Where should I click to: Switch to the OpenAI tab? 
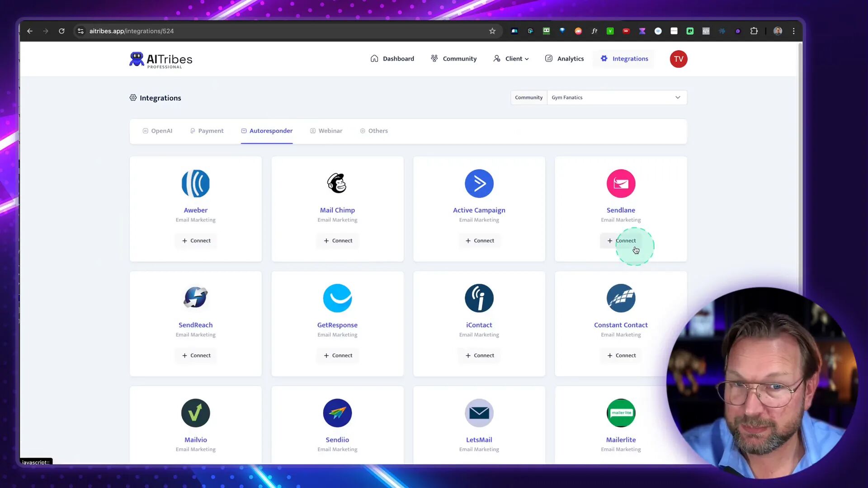pyautogui.click(x=157, y=131)
